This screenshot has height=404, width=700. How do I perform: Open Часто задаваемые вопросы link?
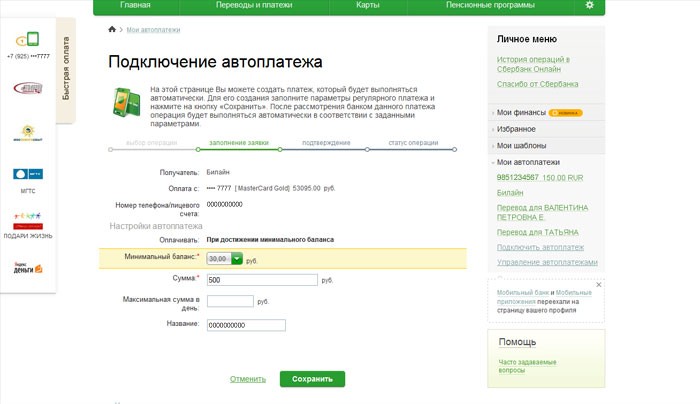527,366
